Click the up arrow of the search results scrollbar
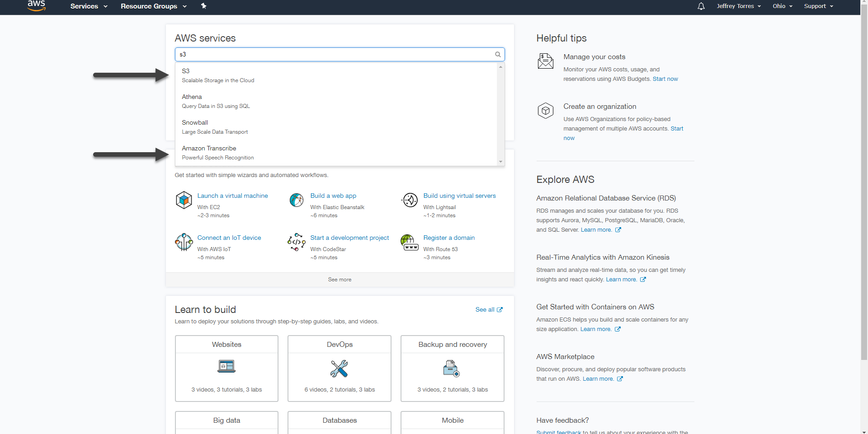Viewport: 868px width, 434px height. click(x=500, y=67)
